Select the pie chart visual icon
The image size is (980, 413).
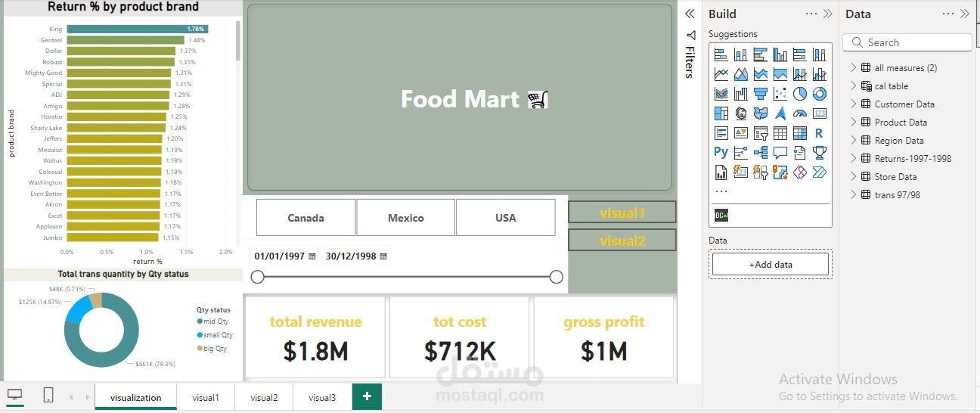click(x=800, y=94)
